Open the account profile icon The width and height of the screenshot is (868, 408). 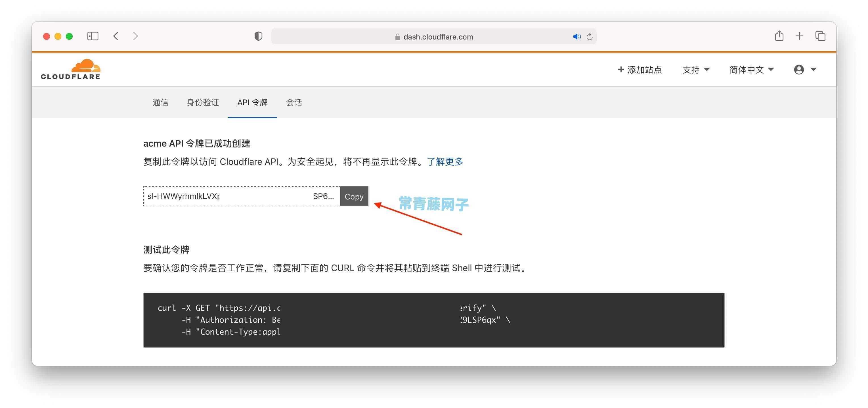click(x=799, y=69)
